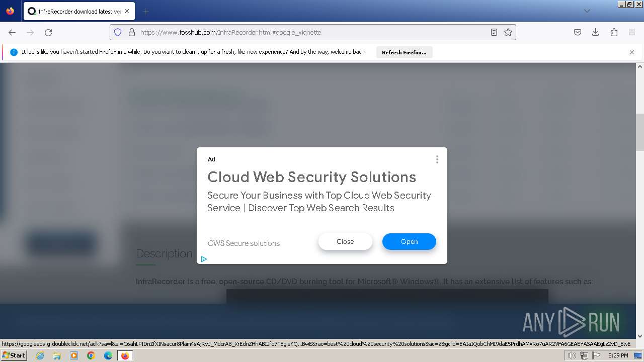Open the Windows Start menu
Viewport: 644px width, 362px height.
(14, 355)
